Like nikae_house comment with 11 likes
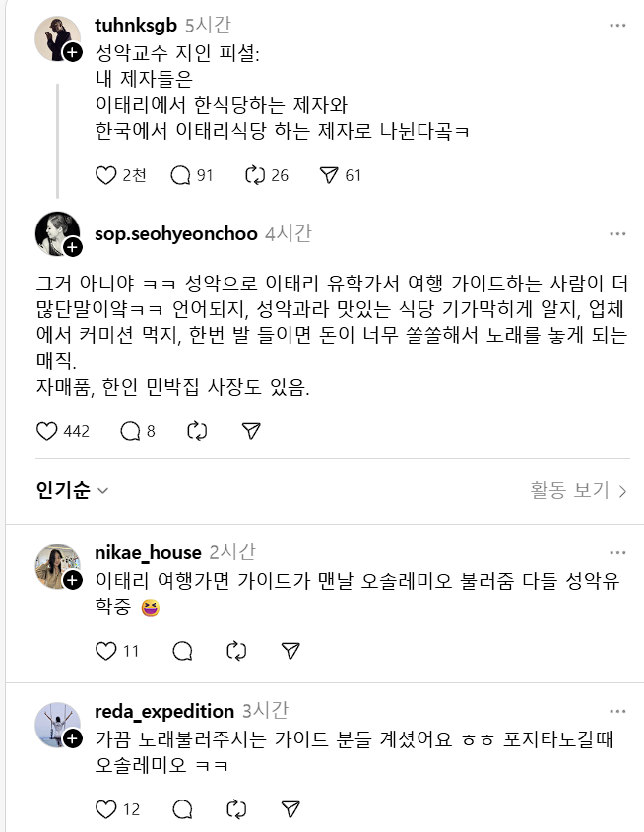This screenshot has height=832, width=644. click(105, 651)
